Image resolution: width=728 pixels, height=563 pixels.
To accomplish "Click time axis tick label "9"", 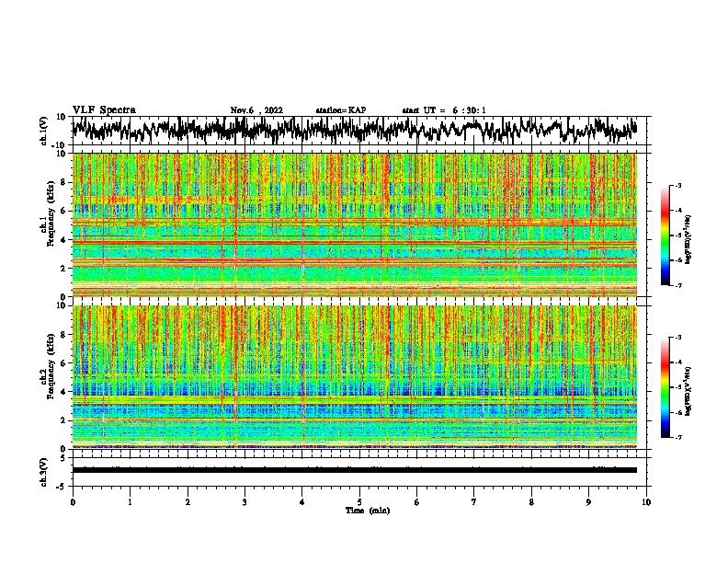I will [588, 502].
